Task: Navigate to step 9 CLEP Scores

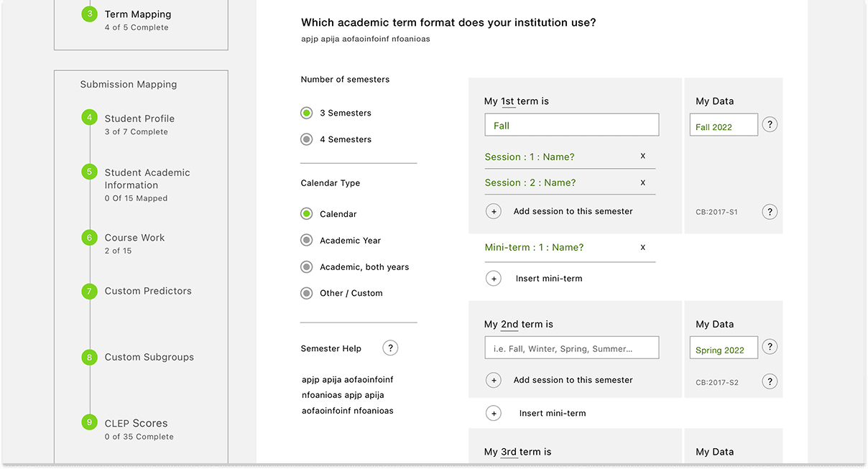Action: click(x=136, y=423)
